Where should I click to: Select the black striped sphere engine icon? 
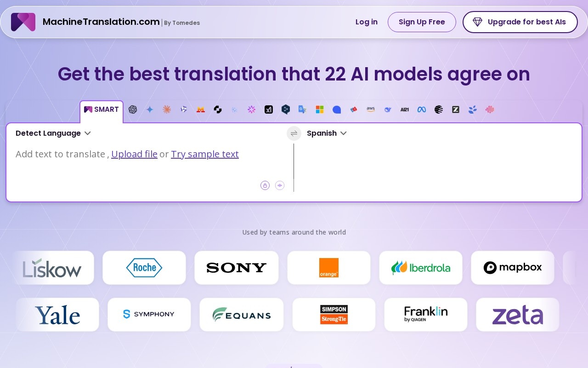pos(439,109)
